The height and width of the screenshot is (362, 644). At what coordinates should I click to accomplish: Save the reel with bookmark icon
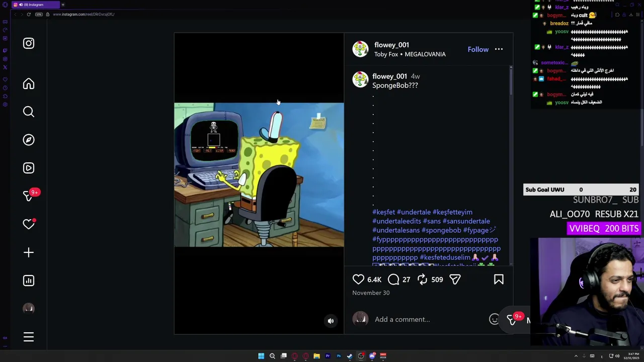click(x=499, y=279)
